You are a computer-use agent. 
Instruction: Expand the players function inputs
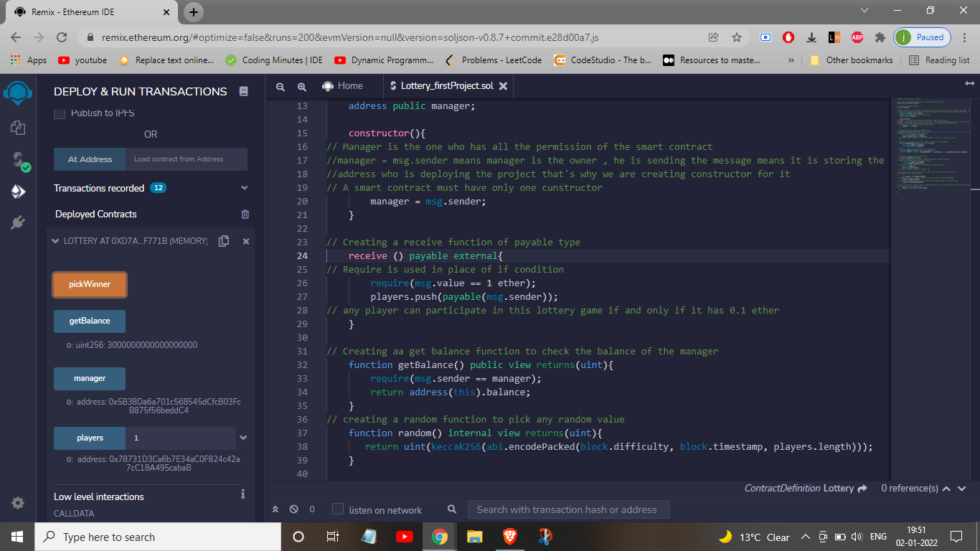[x=243, y=438]
